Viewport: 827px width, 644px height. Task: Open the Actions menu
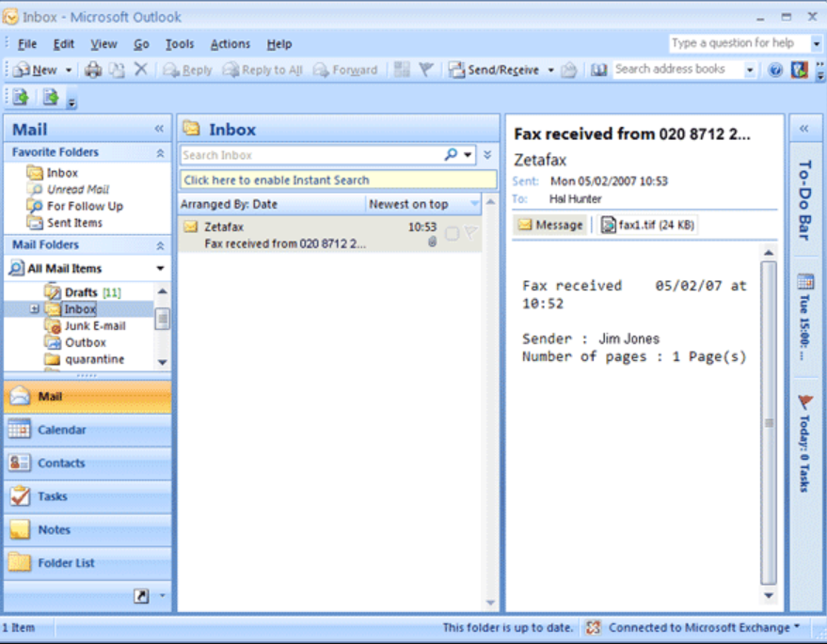pos(231,44)
